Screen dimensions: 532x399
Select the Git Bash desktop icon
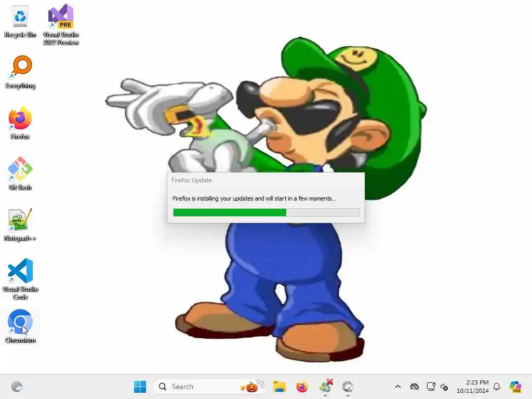(x=20, y=174)
